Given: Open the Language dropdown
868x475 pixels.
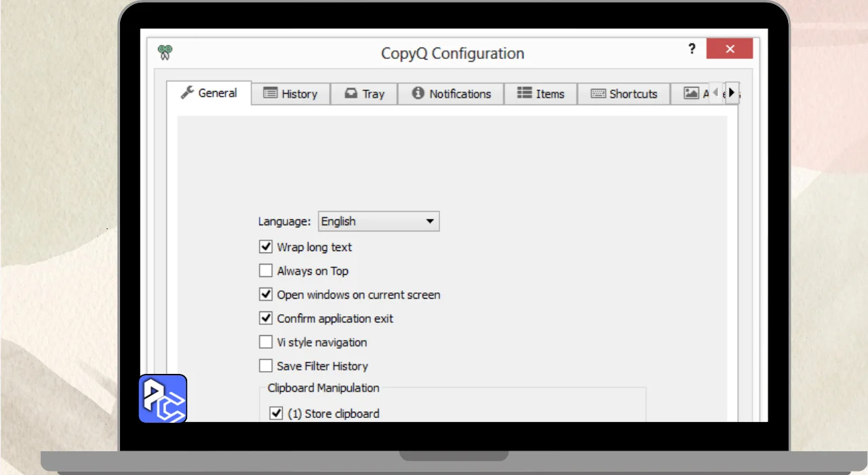Looking at the screenshot, I should pos(379,221).
